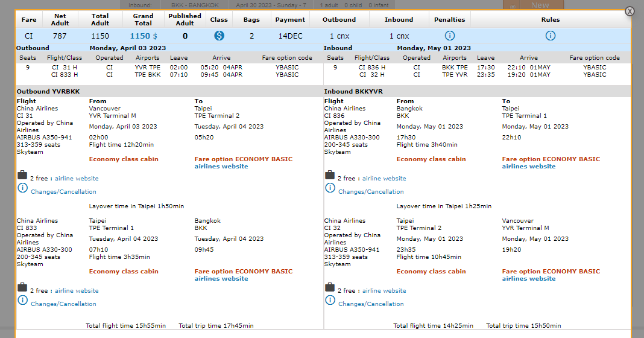Screen dimensions: 644x338
Task: Open airline website baggage link for CI 833
Action: tap(77, 291)
